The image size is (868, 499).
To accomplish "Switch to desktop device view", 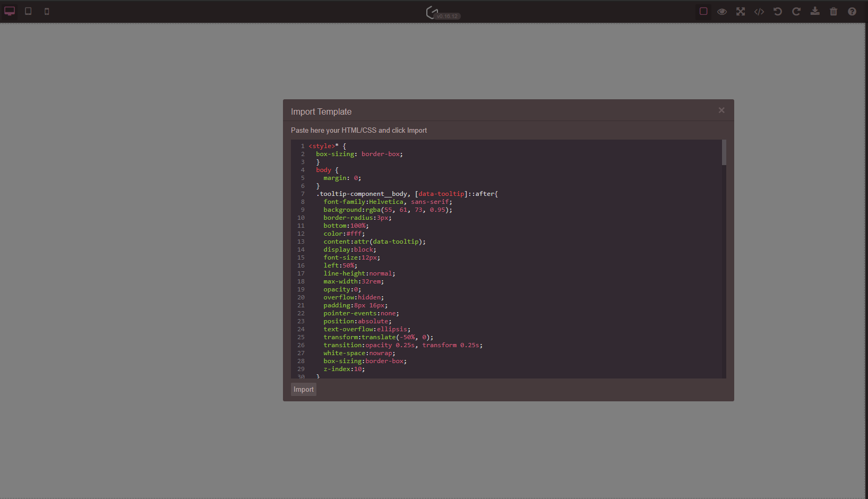I will pos(9,11).
